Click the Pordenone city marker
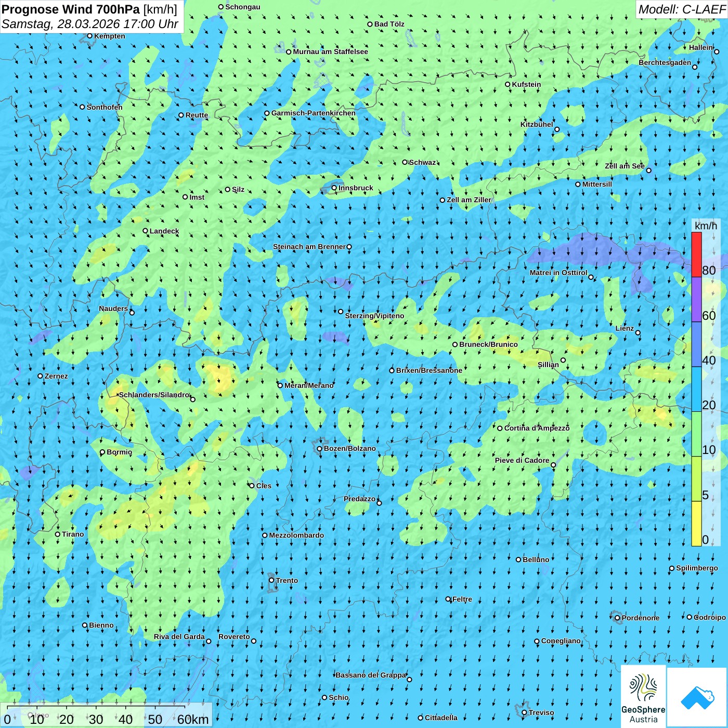Image resolution: width=728 pixels, height=728 pixels. click(618, 618)
